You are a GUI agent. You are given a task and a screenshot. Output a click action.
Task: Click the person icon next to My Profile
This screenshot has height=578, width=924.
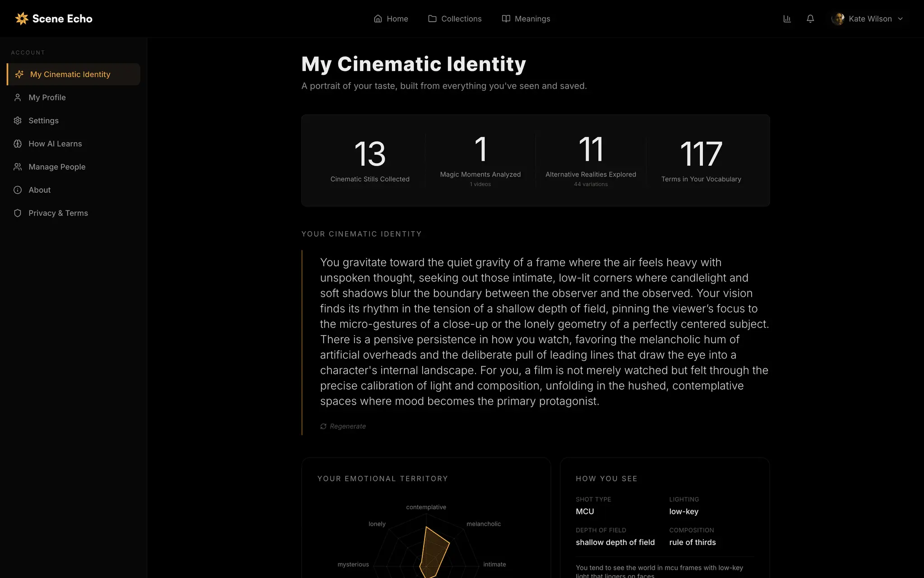pyautogui.click(x=18, y=98)
